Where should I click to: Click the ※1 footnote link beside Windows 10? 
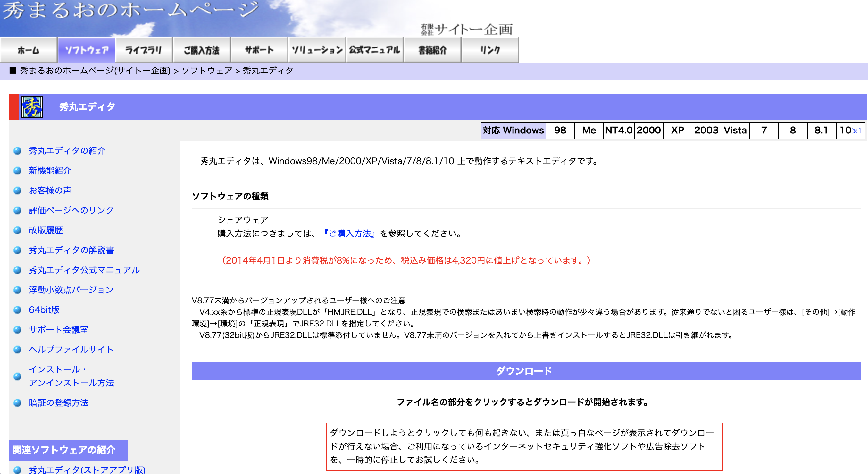click(856, 131)
